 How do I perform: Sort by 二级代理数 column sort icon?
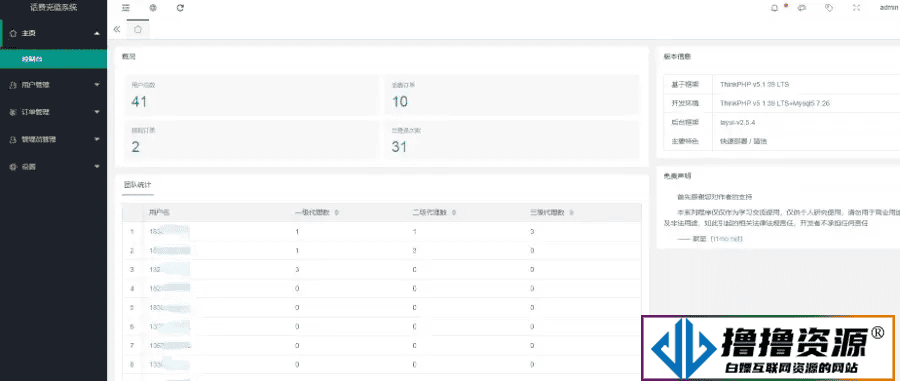tap(454, 213)
